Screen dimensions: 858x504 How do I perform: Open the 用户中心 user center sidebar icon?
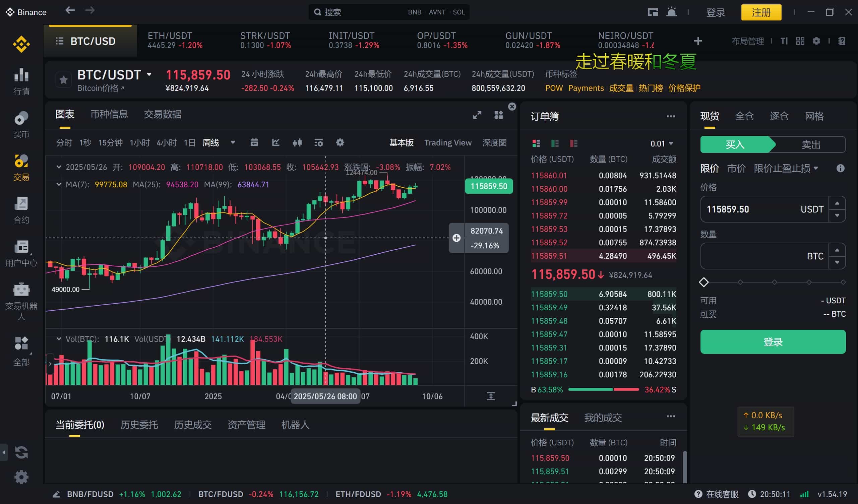pyautogui.click(x=21, y=253)
